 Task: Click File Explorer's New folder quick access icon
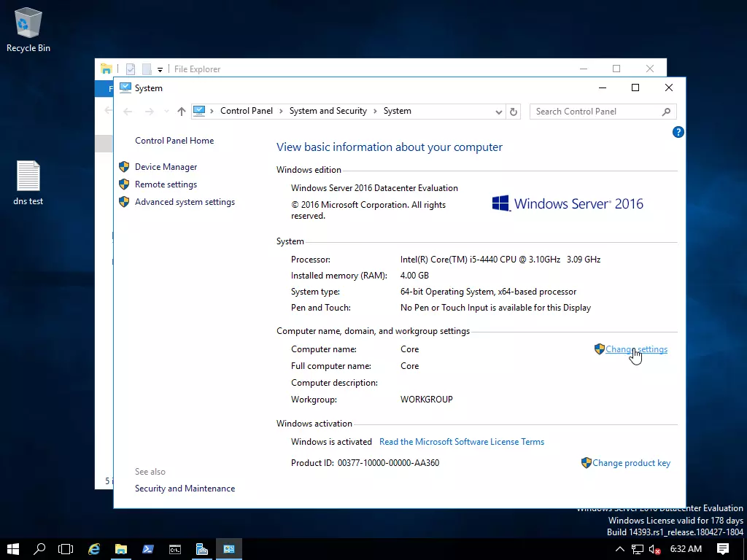147,69
